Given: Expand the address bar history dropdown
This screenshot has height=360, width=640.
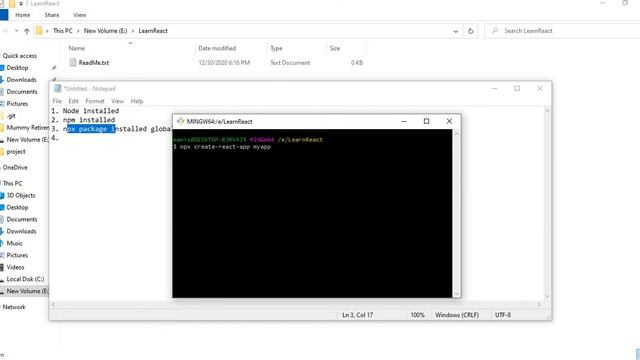Looking at the screenshot, I should (456, 31).
